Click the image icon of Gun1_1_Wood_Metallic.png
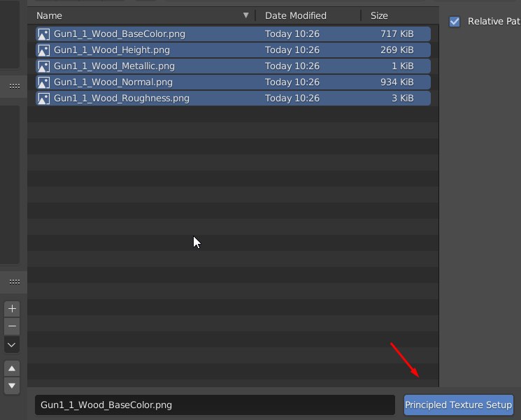The image size is (521, 420). click(x=43, y=66)
